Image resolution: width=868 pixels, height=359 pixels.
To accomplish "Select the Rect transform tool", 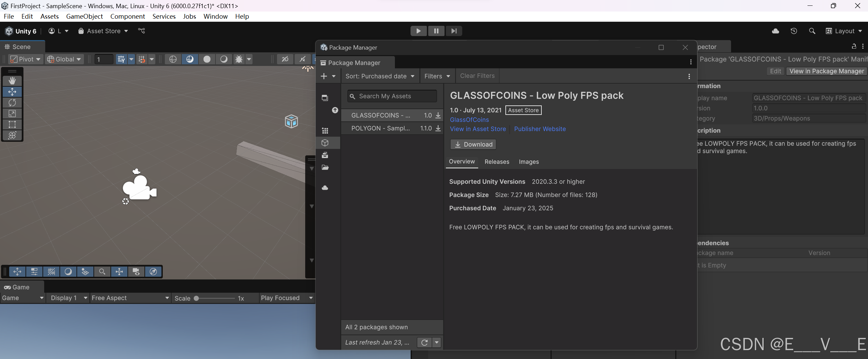I will [12, 124].
